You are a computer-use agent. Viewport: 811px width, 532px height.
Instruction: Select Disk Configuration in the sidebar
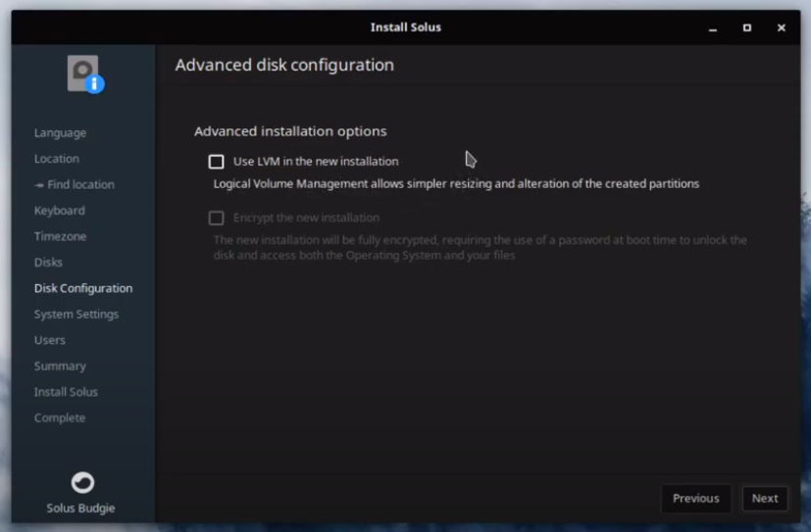click(x=83, y=288)
